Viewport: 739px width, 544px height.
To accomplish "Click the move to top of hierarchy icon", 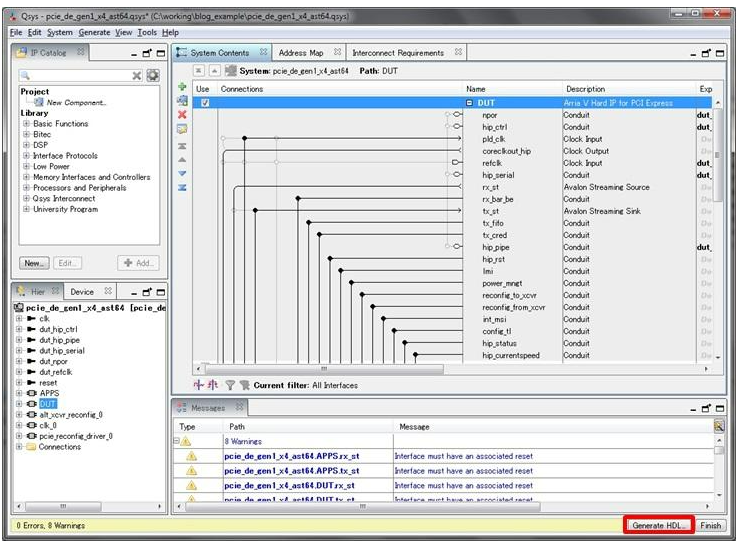I will pos(199,71).
